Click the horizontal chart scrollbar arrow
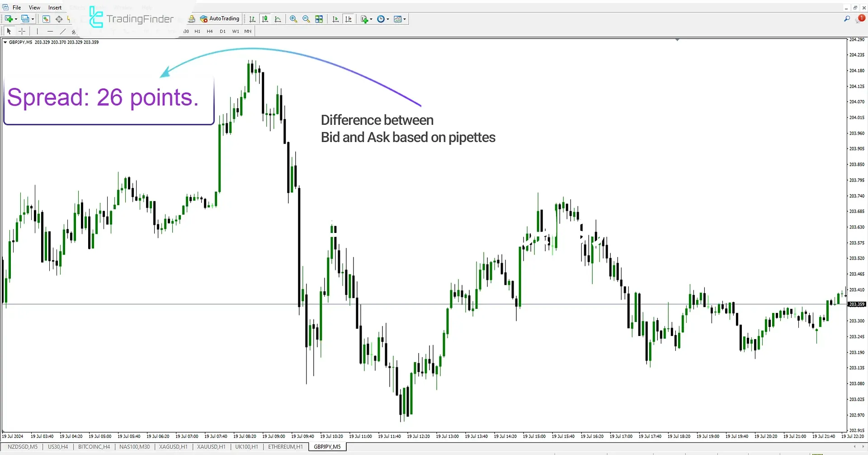 [854, 447]
